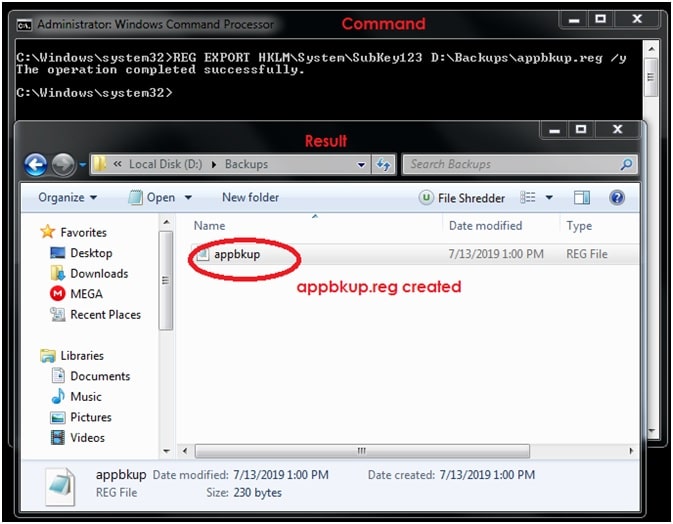Open Recent Places in Favorites
This screenshot has height=524, width=673.
click(x=106, y=315)
